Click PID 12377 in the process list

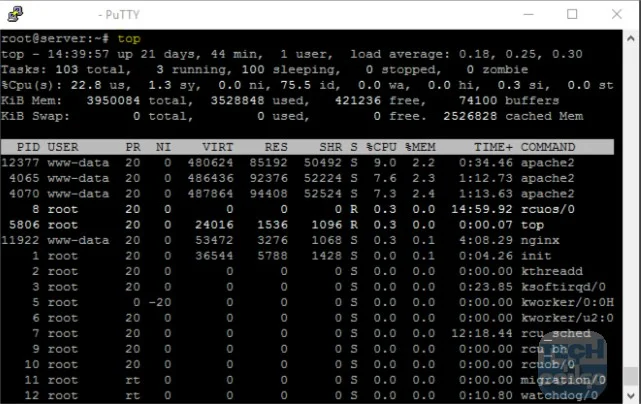(x=20, y=163)
